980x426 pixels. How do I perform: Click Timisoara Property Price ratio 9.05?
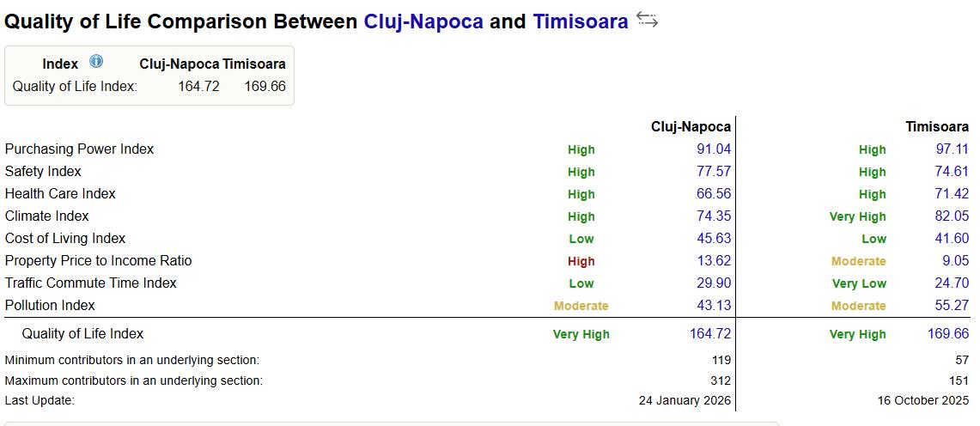point(955,261)
